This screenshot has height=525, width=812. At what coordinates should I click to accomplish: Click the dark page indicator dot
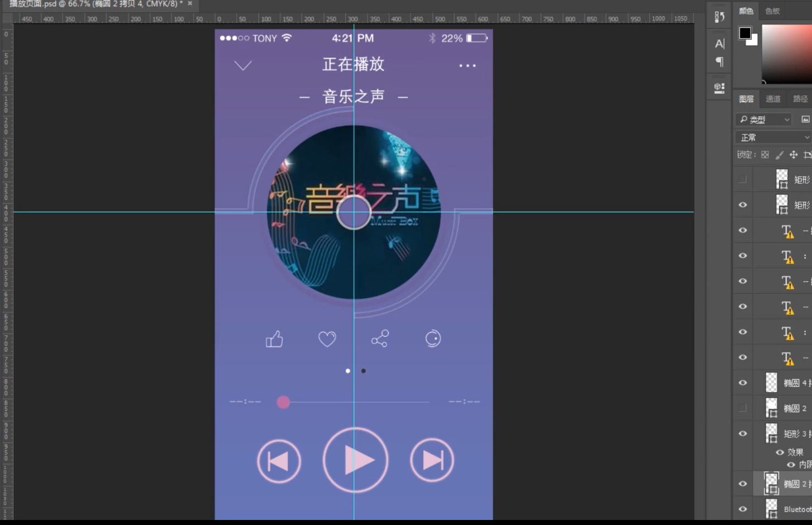364,371
